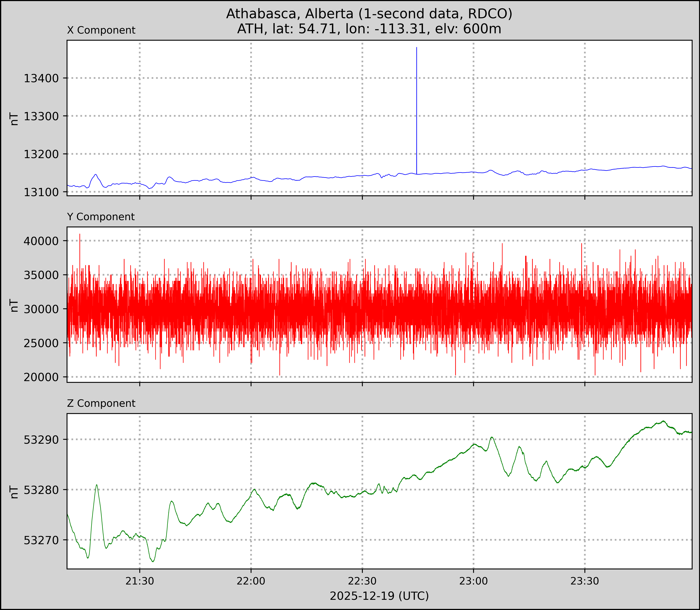The height and width of the screenshot is (610, 700).
Task: Click the tall spike in X Component plot
Action: [x=417, y=102]
